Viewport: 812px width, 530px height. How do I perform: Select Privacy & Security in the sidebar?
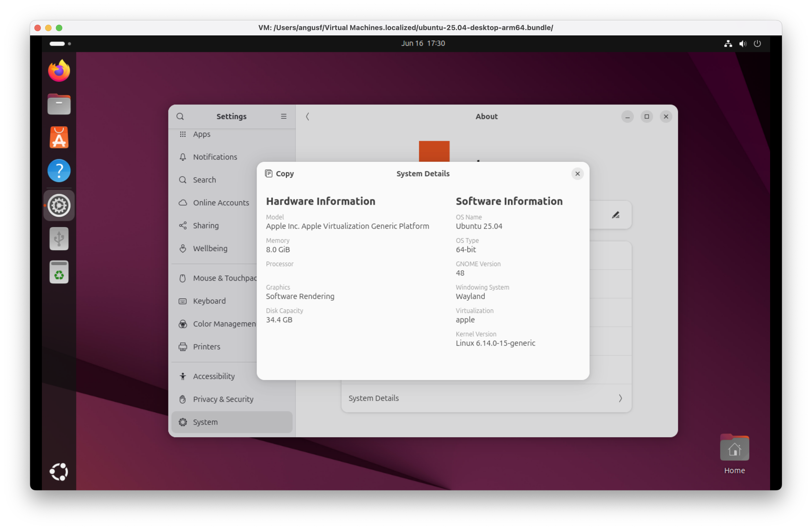223,399
